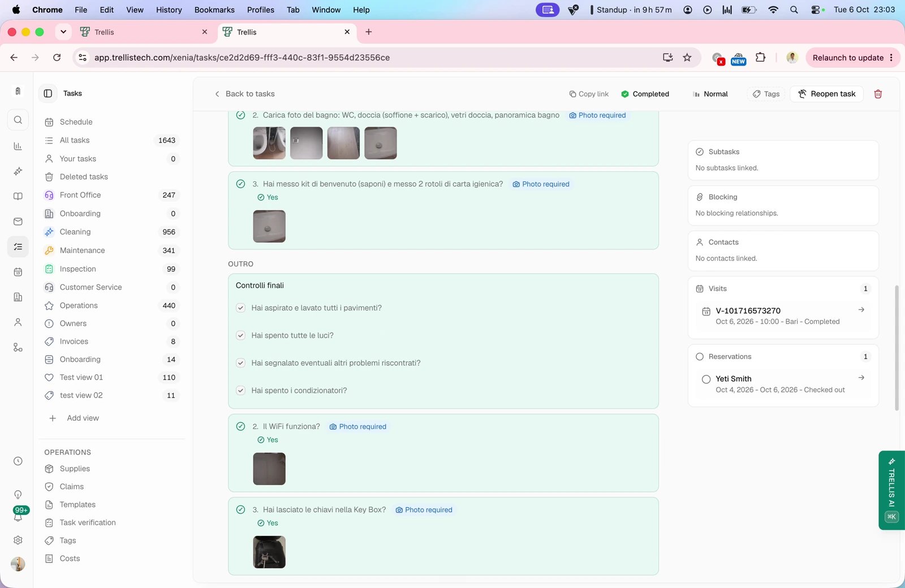Open the History menu
The height and width of the screenshot is (588, 905).
[169, 10]
